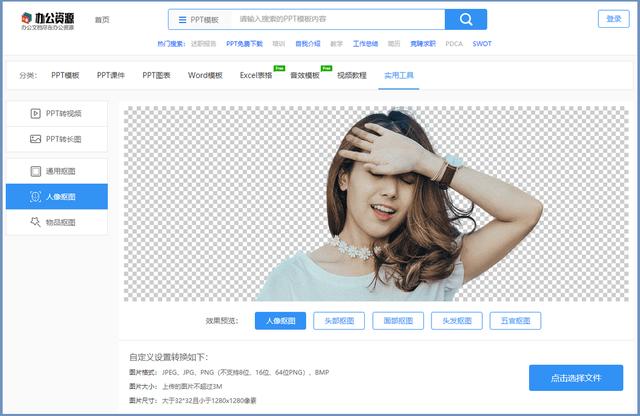Click the PDCA hot search link
The width and height of the screenshot is (640, 416).
pyautogui.click(x=454, y=44)
